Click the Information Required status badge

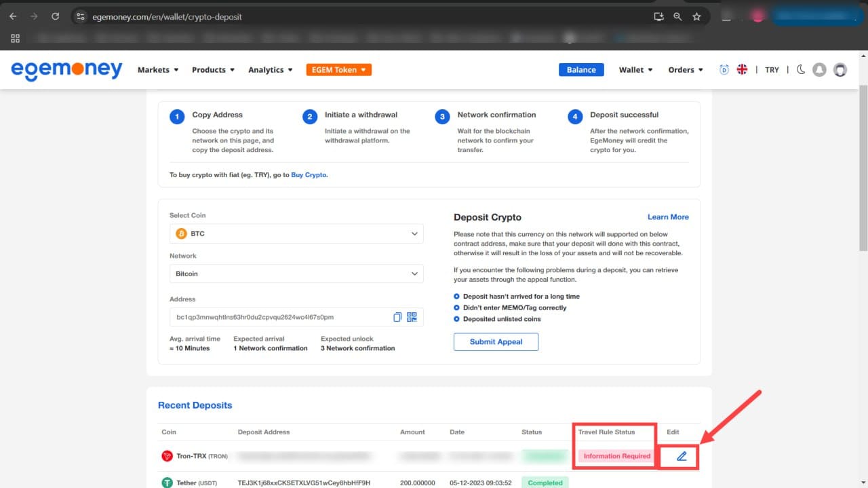pos(616,456)
